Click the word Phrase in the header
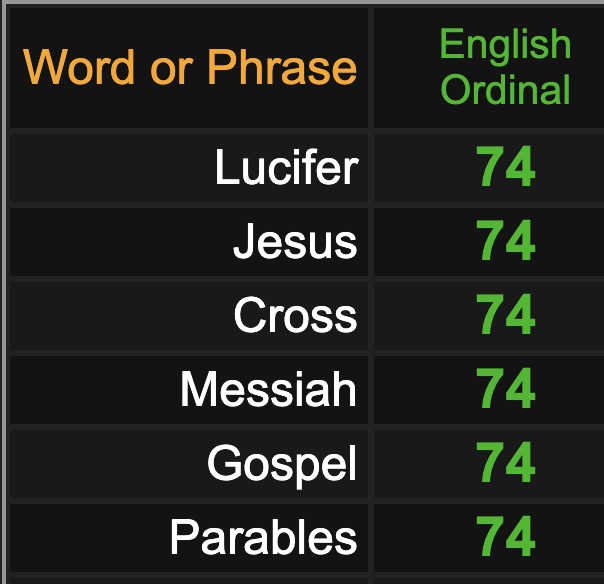The image size is (604, 584). tap(282, 67)
